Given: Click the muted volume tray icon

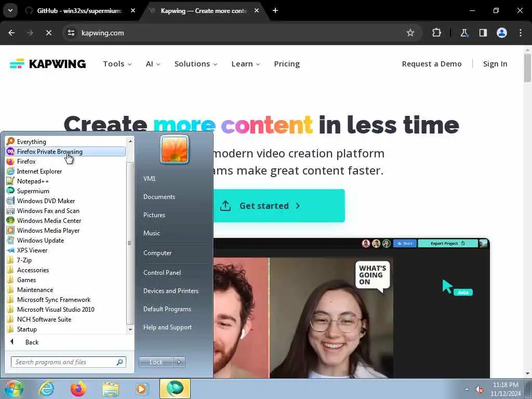Looking at the screenshot, I should 480,390.
